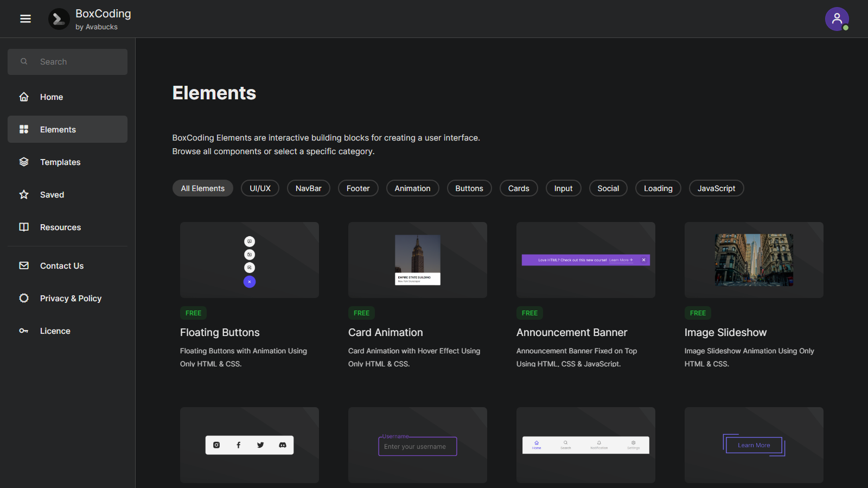Screen dimensions: 868x488
Task: Click inside the Search input field
Action: [x=67, y=62]
